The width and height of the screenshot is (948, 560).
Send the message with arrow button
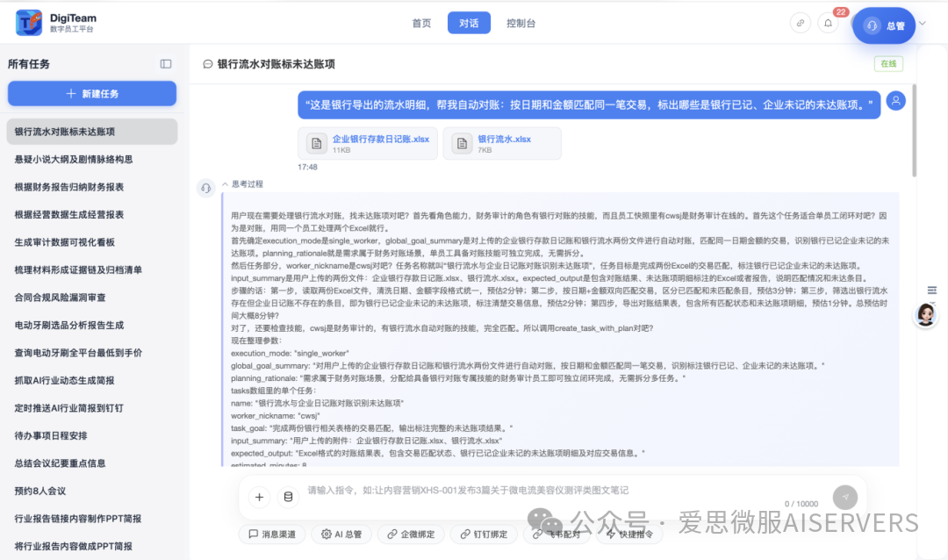pyautogui.click(x=845, y=497)
